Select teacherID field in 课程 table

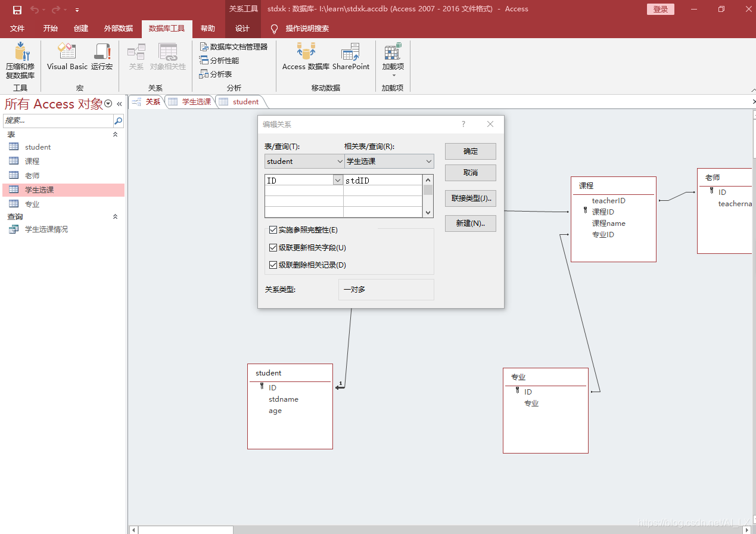(x=608, y=201)
